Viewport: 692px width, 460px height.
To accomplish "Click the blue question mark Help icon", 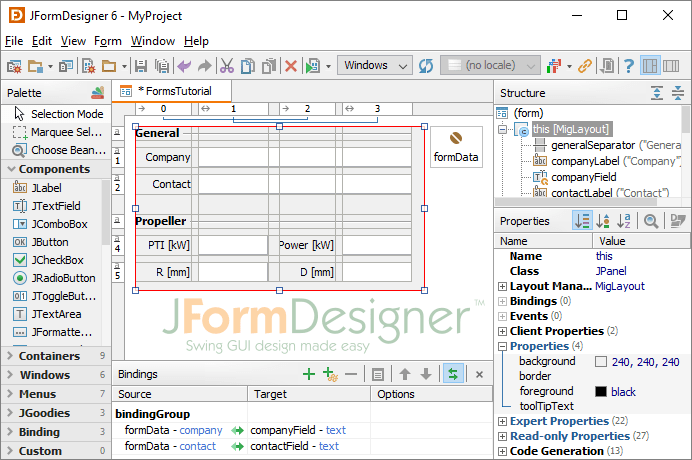I will (629, 66).
